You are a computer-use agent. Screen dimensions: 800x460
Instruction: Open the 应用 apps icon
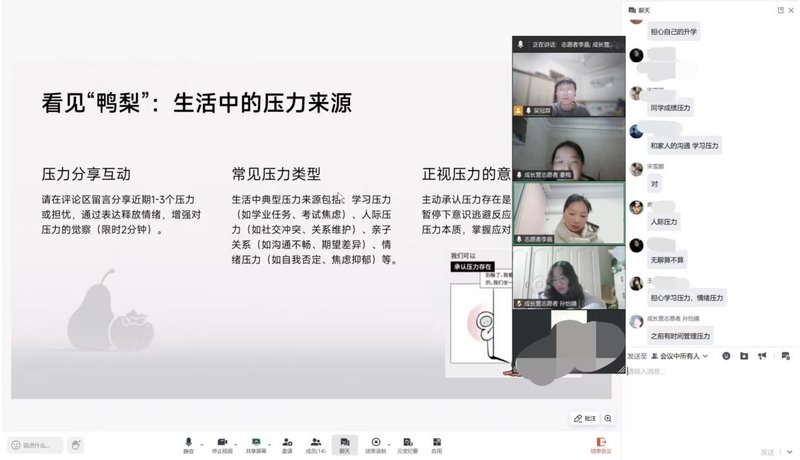(437, 441)
